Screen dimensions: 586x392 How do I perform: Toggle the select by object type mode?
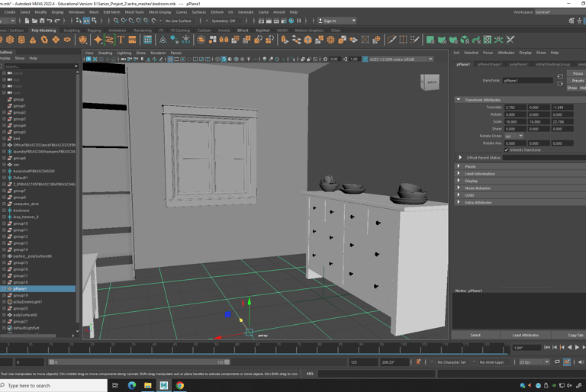86,21
